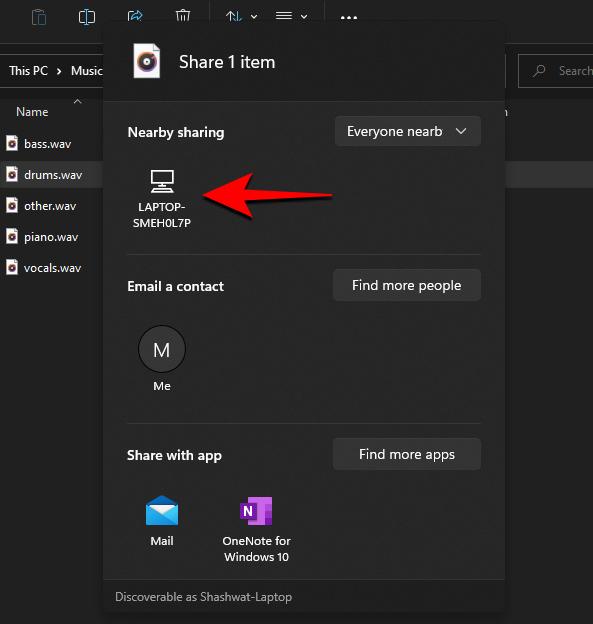This screenshot has width=593, height=624.
Task: Select the Me contact avatar
Action: [x=162, y=349]
